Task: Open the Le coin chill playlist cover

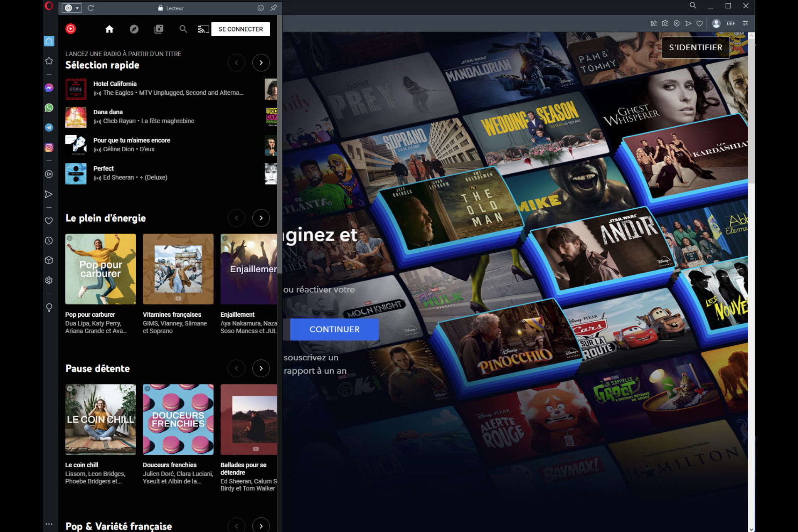Action: pyautogui.click(x=101, y=419)
